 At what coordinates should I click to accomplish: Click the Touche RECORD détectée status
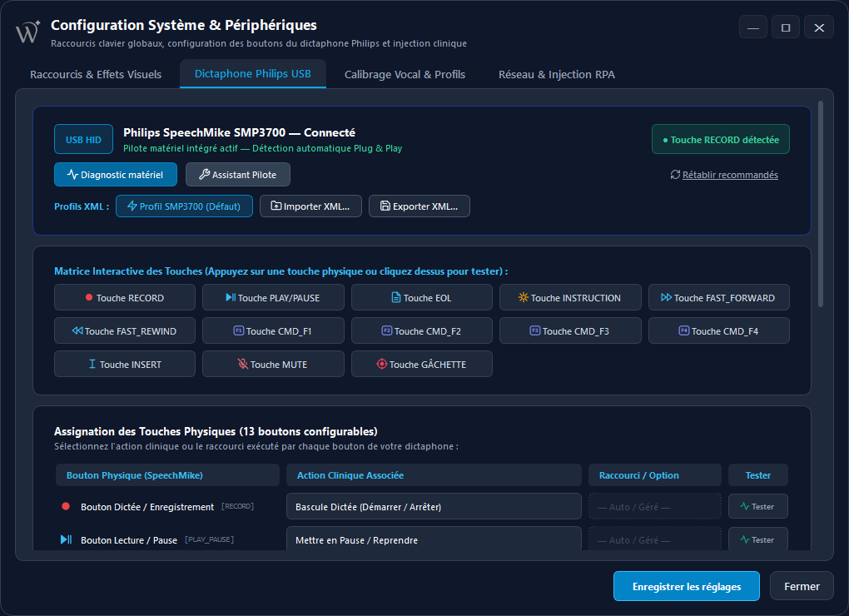pyautogui.click(x=721, y=140)
